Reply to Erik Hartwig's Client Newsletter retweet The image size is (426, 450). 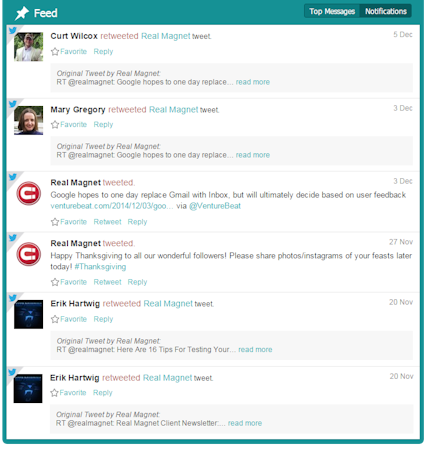click(103, 393)
